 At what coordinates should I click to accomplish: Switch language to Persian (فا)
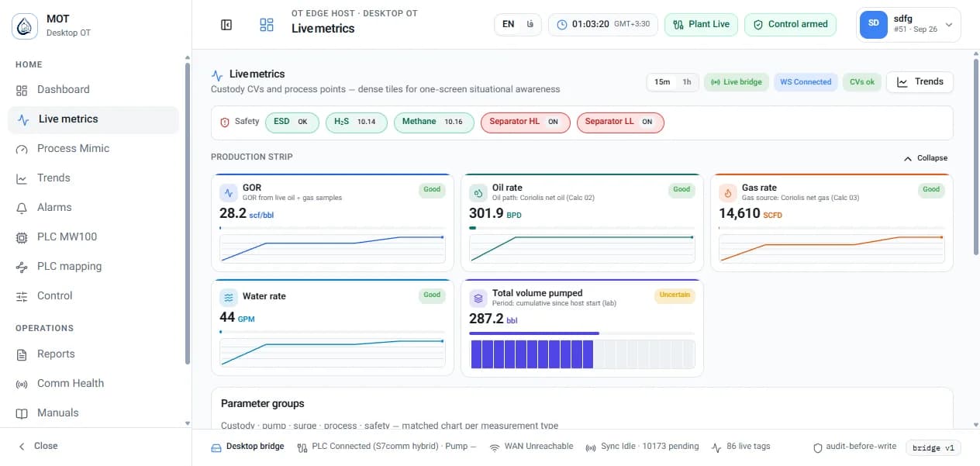pos(530,24)
